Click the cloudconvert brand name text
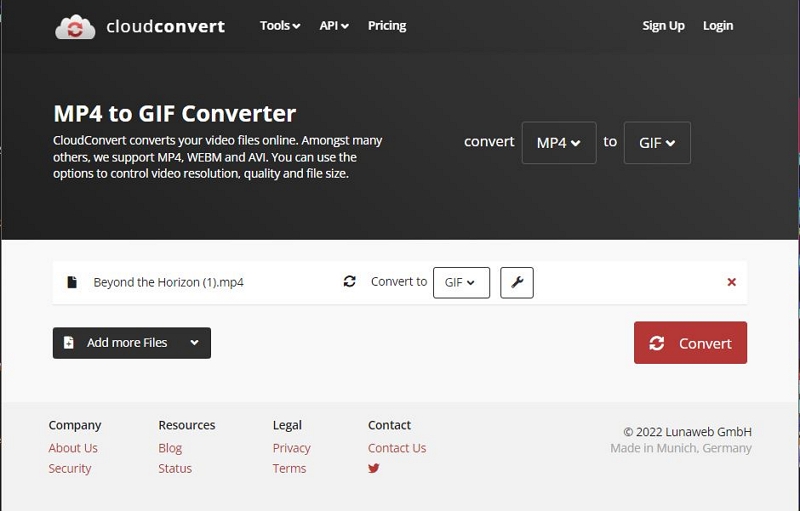 click(165, 27)
